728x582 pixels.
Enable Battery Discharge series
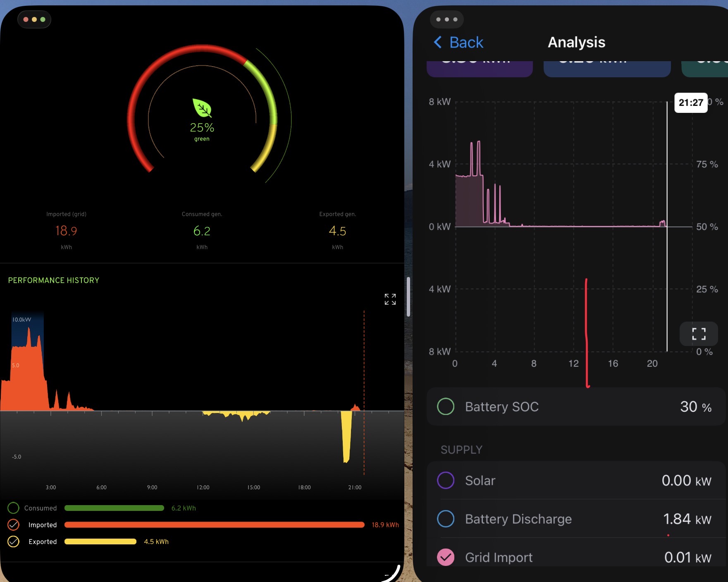[445, 519]
